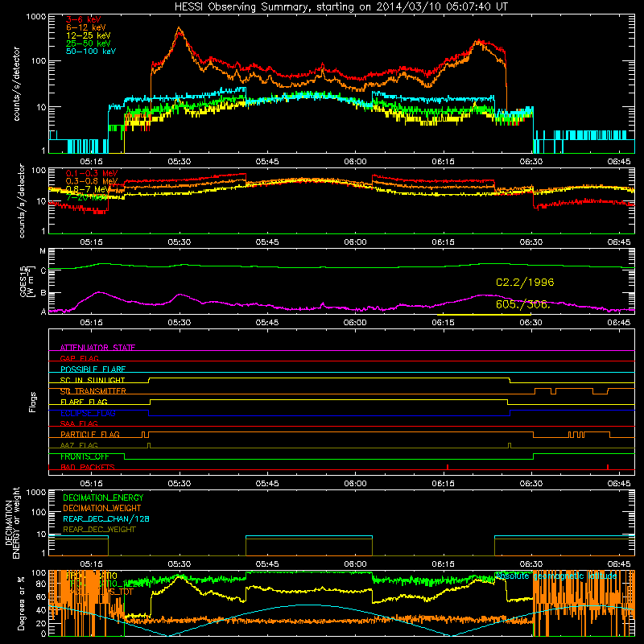Viewport: 644px width, 644px height.
Task: Click '05:15' time label under the GOES panel
Action: 91,323
